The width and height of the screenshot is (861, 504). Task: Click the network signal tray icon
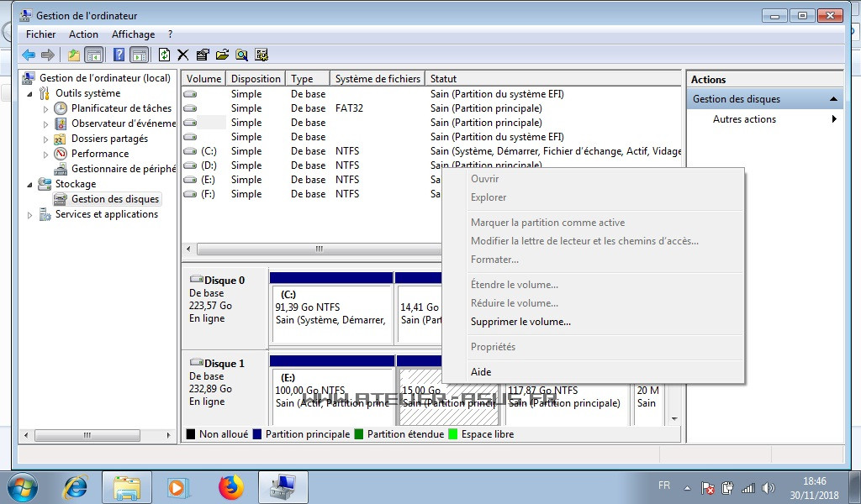pyautogui.click(x=747, y=487)
